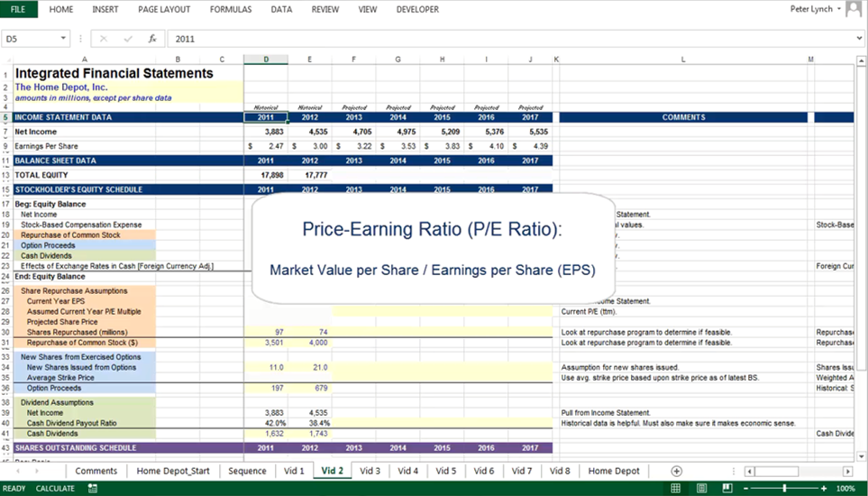Select column D header

click(x=266, y=60)
